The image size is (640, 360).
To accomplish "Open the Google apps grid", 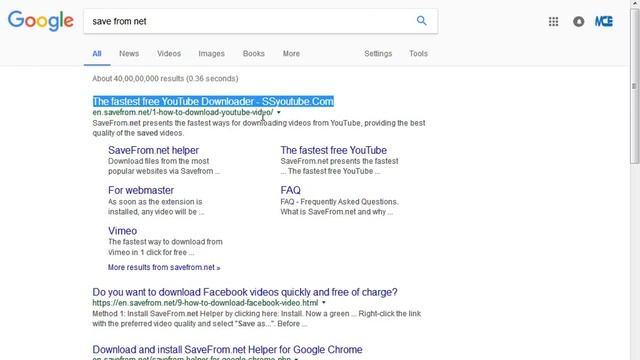I will 553,21.
